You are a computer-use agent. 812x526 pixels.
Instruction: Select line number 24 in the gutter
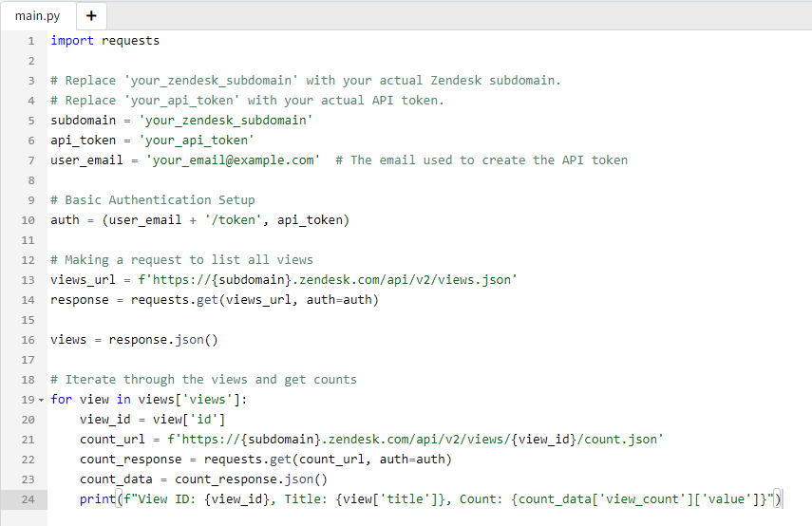[28, 499]
